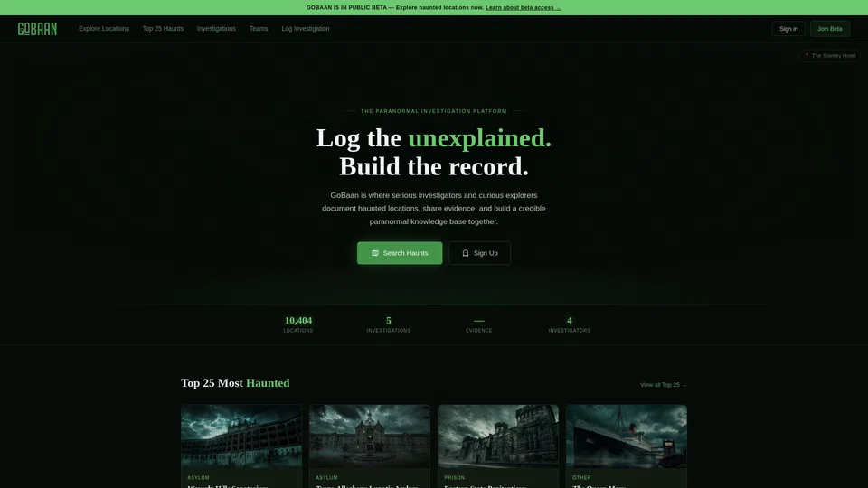
Task: Click the Log the unexplained headline
Action: 434,137
